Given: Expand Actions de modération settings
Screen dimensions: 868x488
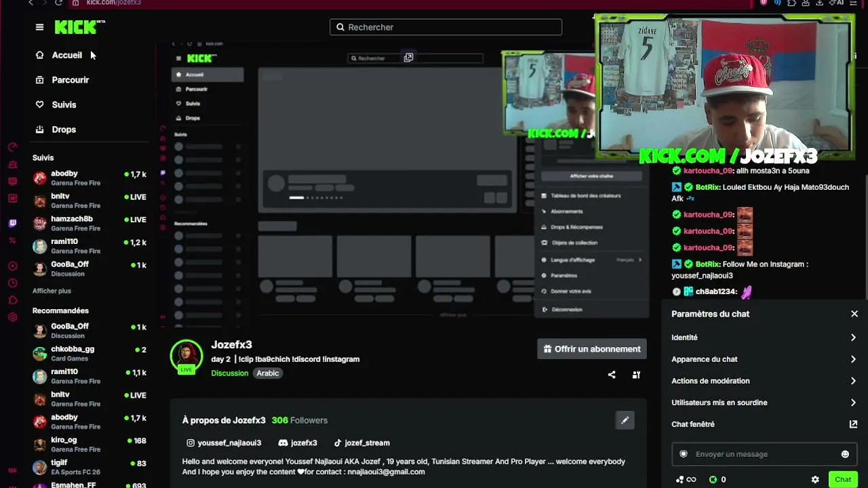Looking at the screenshot, I should click(764, 381).
